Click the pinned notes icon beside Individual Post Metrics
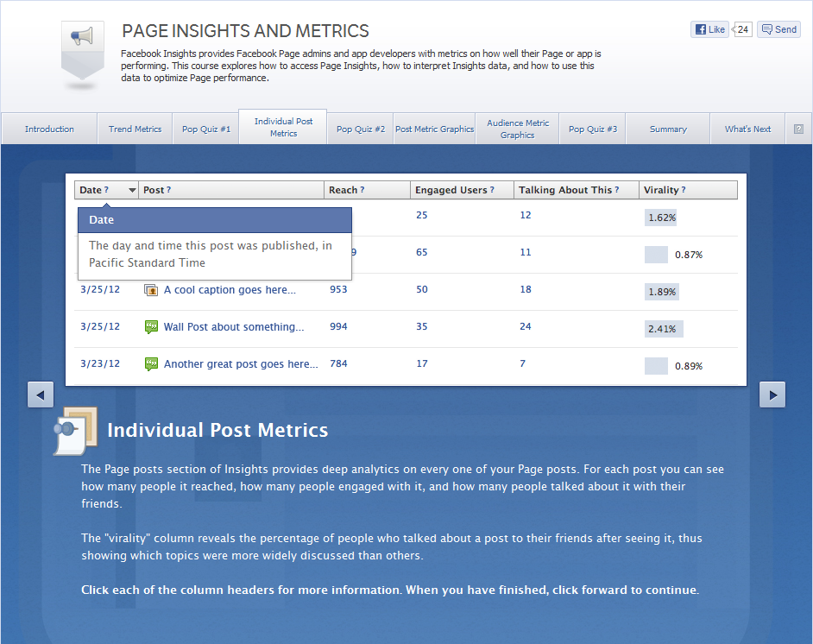813x644 pixels. (x=76, y=431)
